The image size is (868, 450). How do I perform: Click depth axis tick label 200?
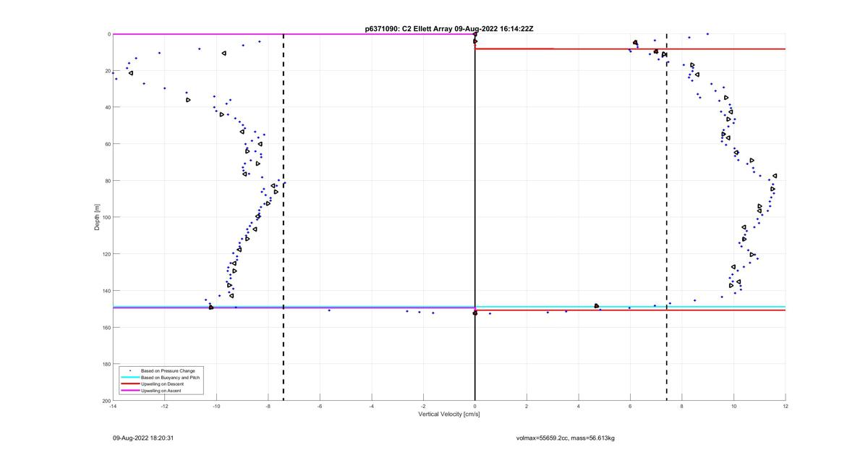pos(106,401)
